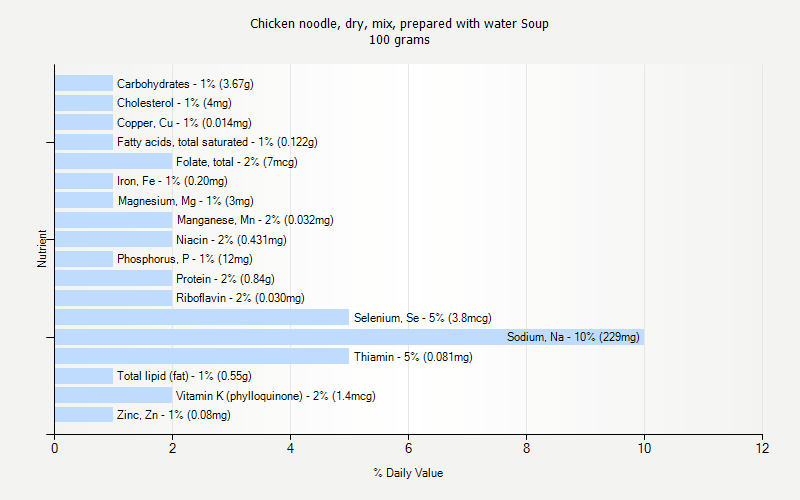Click the Selenium, Se 5% bar
This screenshot has height=500, width=800.
pyautogui.click(x=202, y=318)
